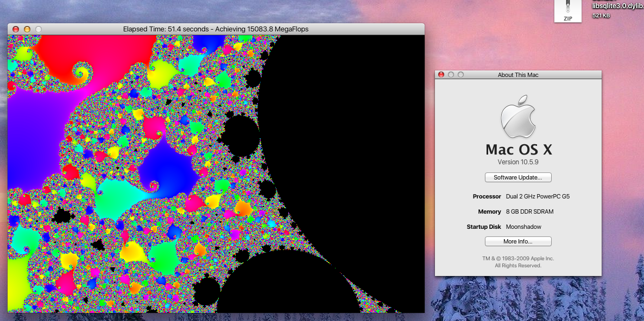The image size is (644, 321).
Task: Close the About This Mac window
Action: (x=441, y=75)
